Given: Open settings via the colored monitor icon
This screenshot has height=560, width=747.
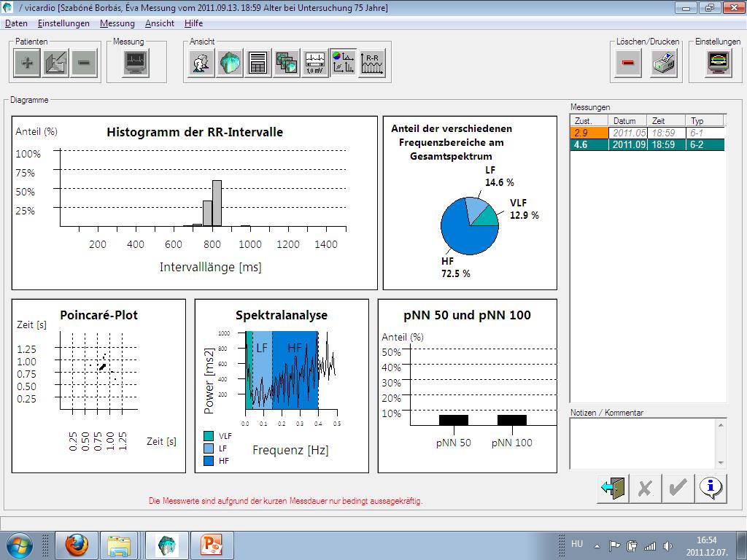Looking at the screenshot, I should click(719, 63).
